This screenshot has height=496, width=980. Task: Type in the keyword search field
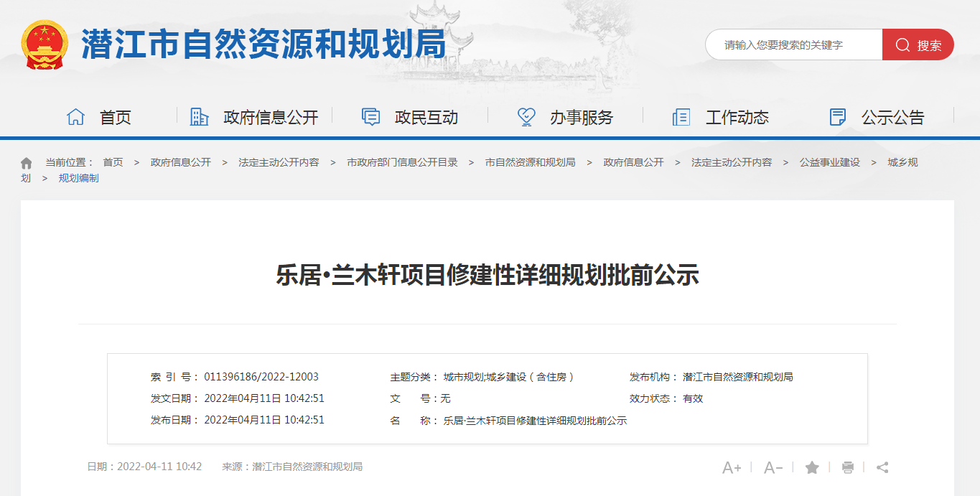pos(793,45)
